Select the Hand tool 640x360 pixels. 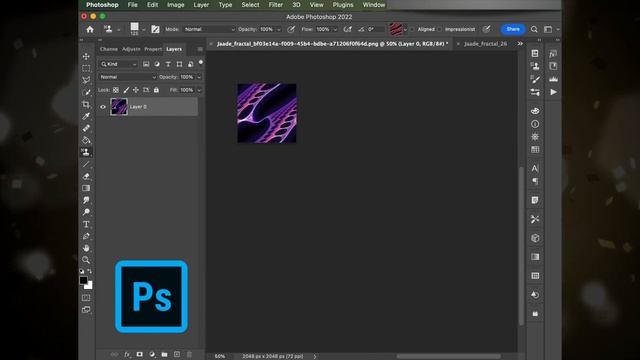click(x=86, y=248)
